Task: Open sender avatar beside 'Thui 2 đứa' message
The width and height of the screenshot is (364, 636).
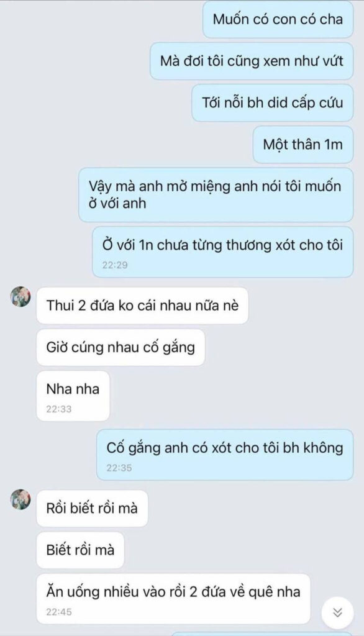Action: click(20, 296)
